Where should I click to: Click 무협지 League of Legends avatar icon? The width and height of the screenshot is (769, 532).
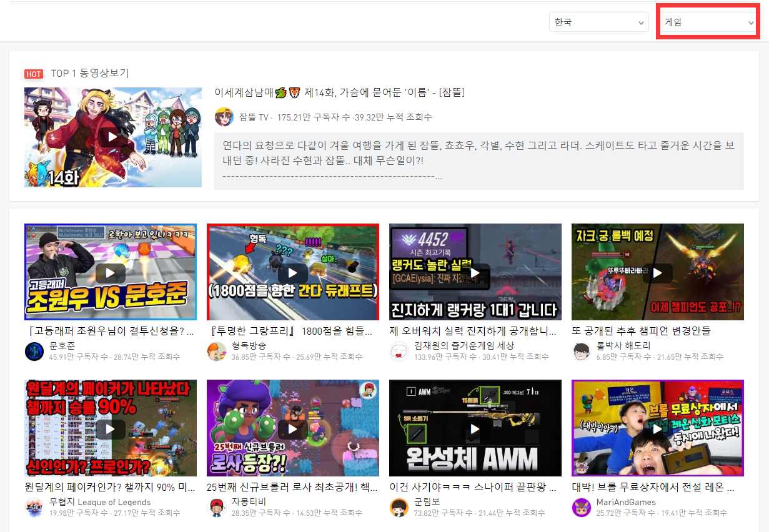click(34, 508)
